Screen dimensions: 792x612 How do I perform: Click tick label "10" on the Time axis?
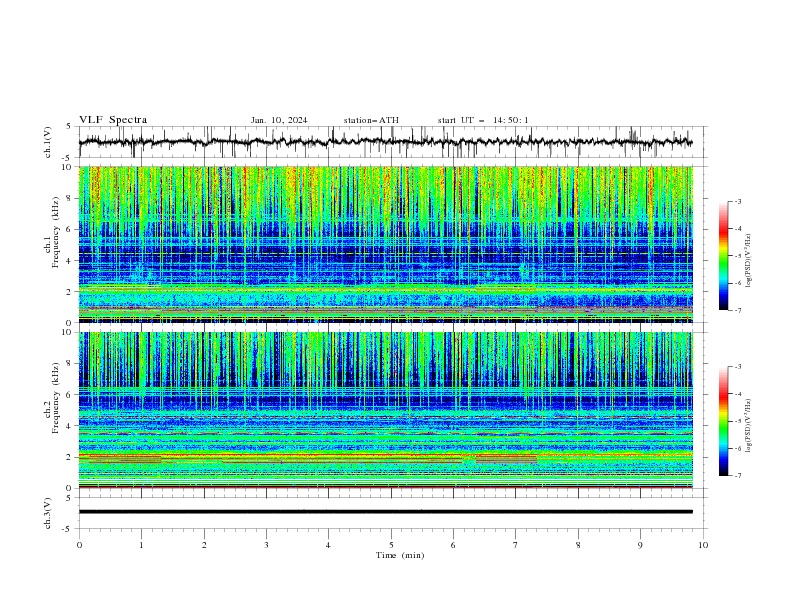(x=703, y=545)
